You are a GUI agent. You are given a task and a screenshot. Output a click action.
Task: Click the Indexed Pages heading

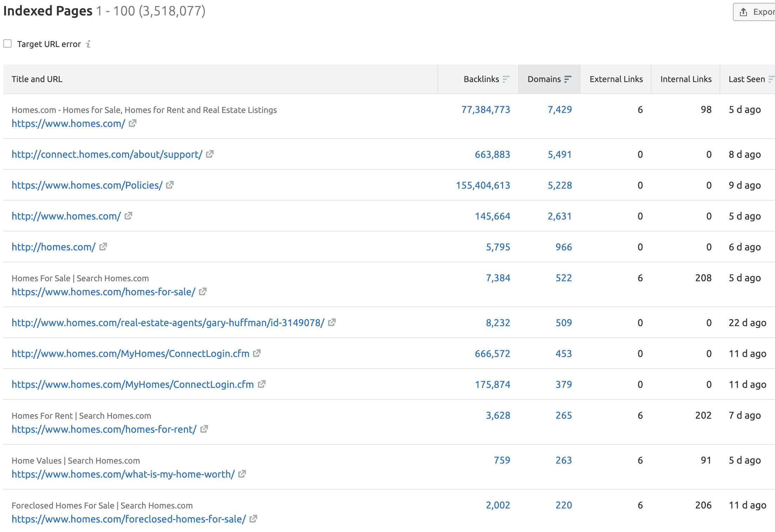click(x=47, y=11)
